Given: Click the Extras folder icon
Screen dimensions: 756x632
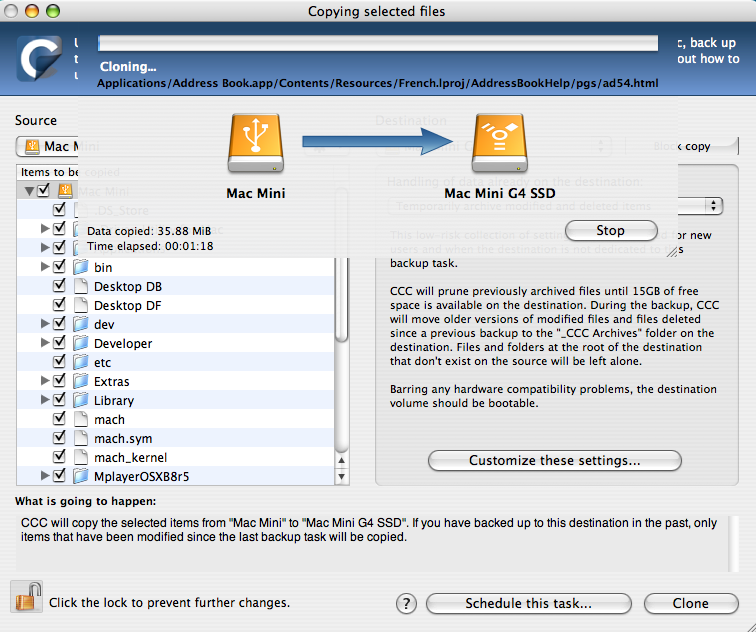Looking at the screenshot, I should point(81,381).
